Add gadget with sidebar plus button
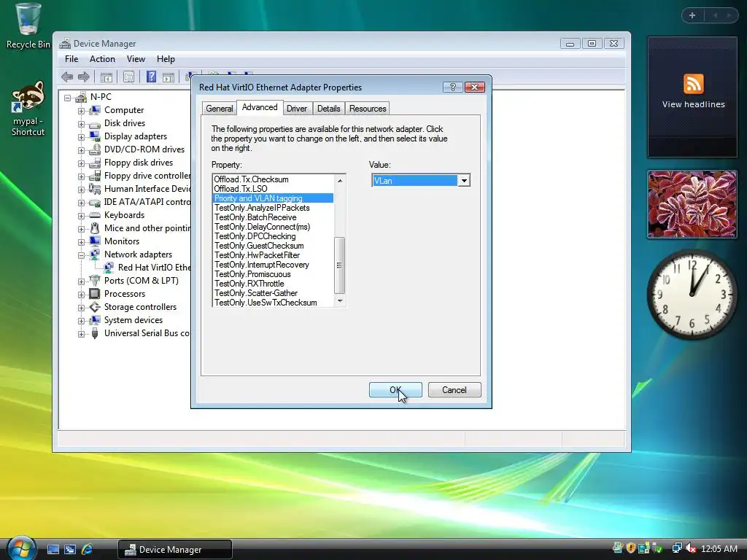747x560 pixels. (692, 15)
